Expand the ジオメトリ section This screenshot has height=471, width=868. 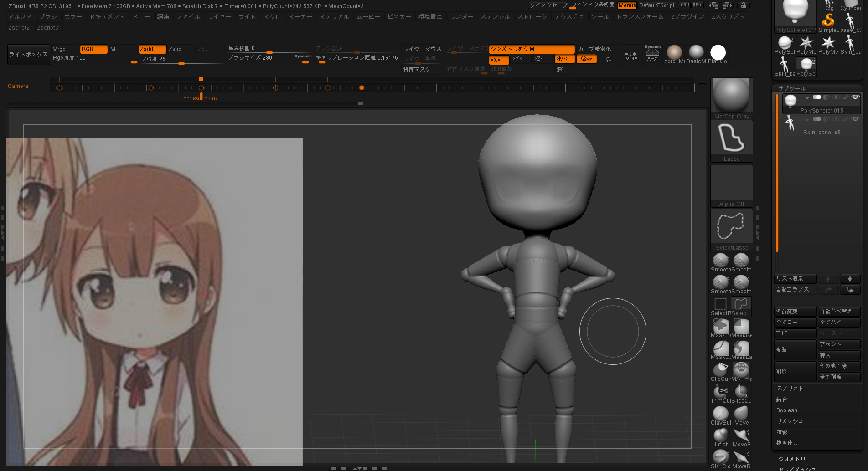tap(791, 459)
